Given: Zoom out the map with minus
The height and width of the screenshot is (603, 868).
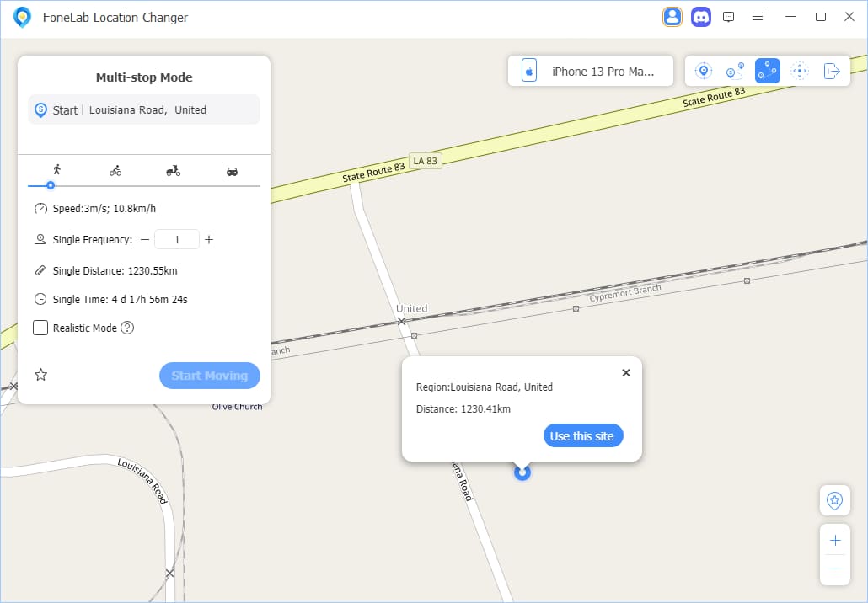Looking at the screenshot, I should click(x=835, y=568).
